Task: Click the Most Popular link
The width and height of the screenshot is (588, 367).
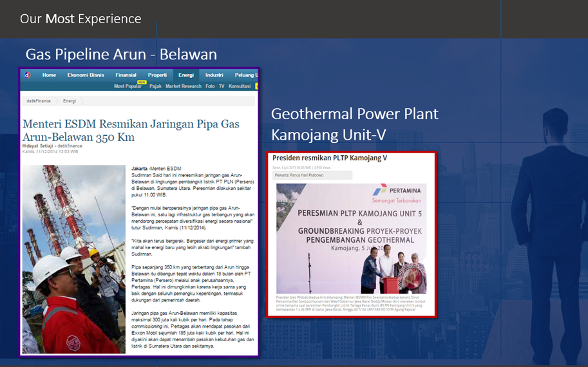Action: click(x=128, y=86)
